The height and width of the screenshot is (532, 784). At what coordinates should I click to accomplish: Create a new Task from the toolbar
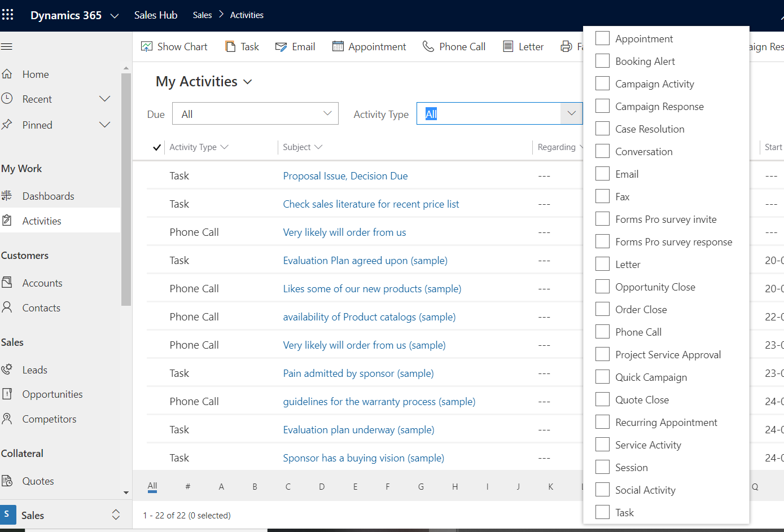point(242,46)
